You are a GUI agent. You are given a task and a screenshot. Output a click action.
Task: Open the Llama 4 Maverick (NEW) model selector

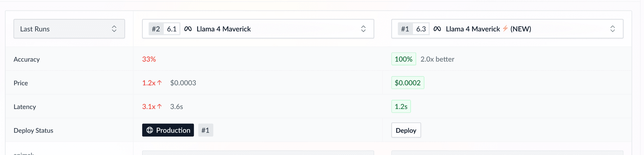(x=507, y=29)
